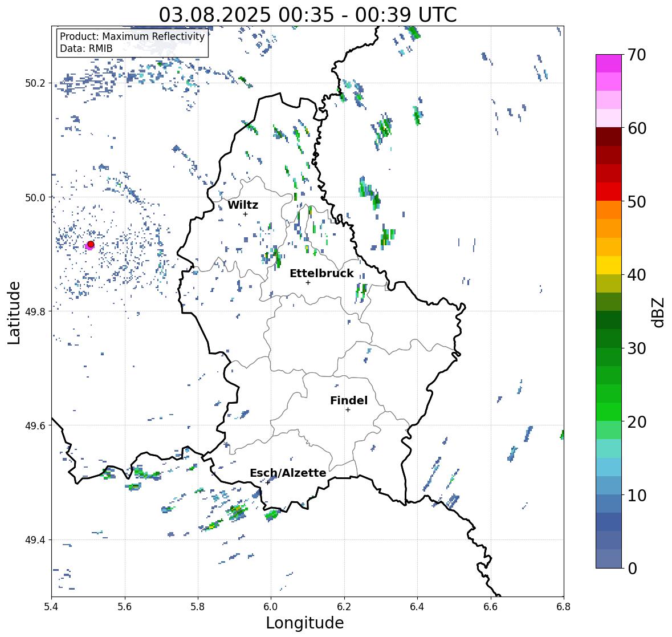Screen dimensions: 672x637
Task: Click the longitude tick label 6.2
Action: (344, 607)
